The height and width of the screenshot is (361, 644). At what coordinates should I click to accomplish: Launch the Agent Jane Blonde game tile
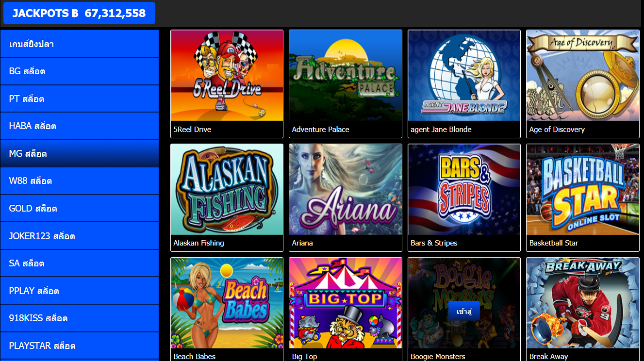[x=463, y=76]
